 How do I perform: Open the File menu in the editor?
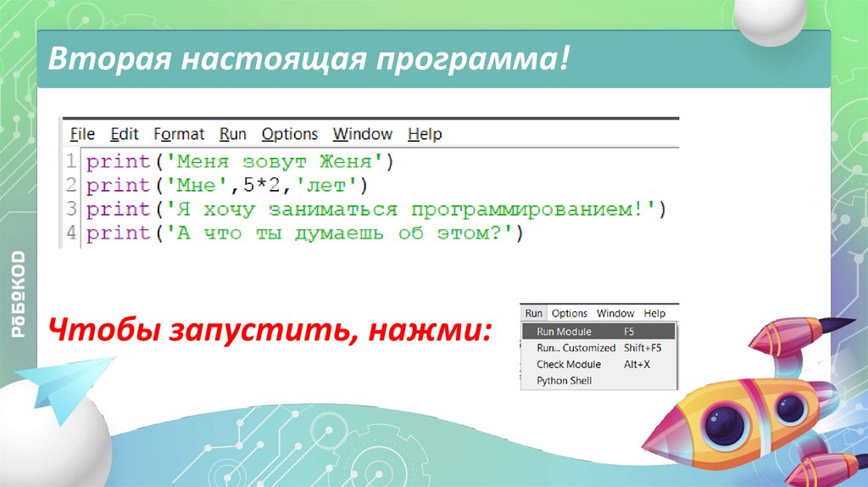click(82, 134)
